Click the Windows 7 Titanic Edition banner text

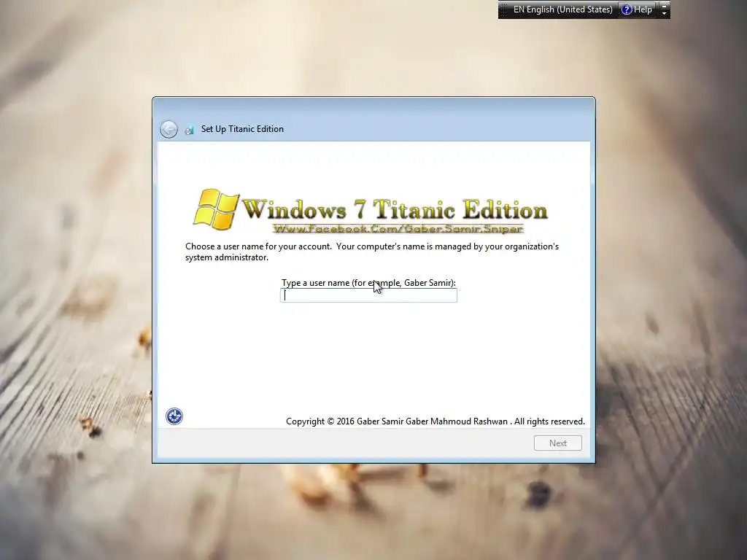point(395,209)
